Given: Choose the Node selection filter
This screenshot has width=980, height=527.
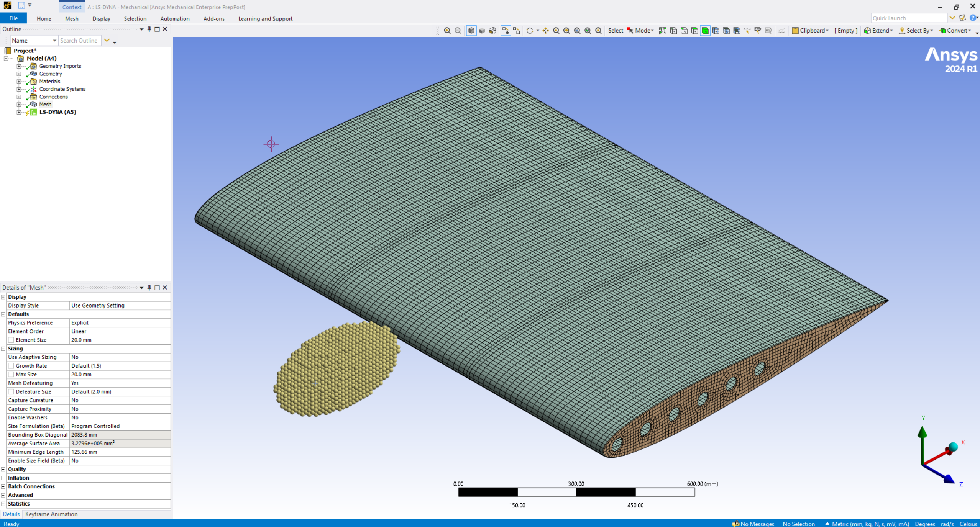Looking at the screenshot, I should pos(716,31).
